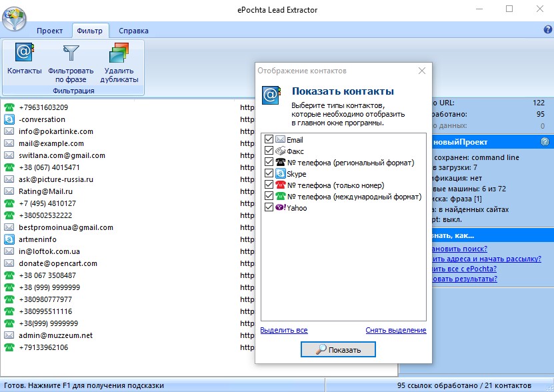
Task: Toggle № телефона (региональный формат) checkbox
Action: 269,161
